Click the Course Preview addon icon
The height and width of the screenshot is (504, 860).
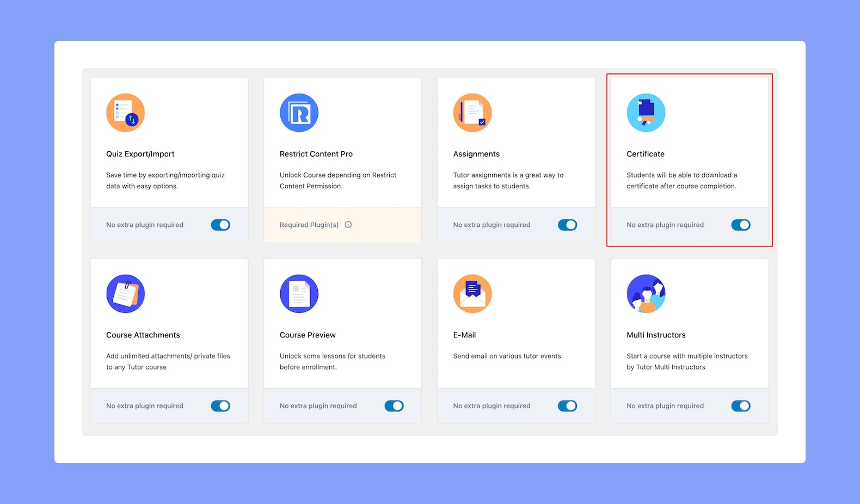tap(299, 294)
